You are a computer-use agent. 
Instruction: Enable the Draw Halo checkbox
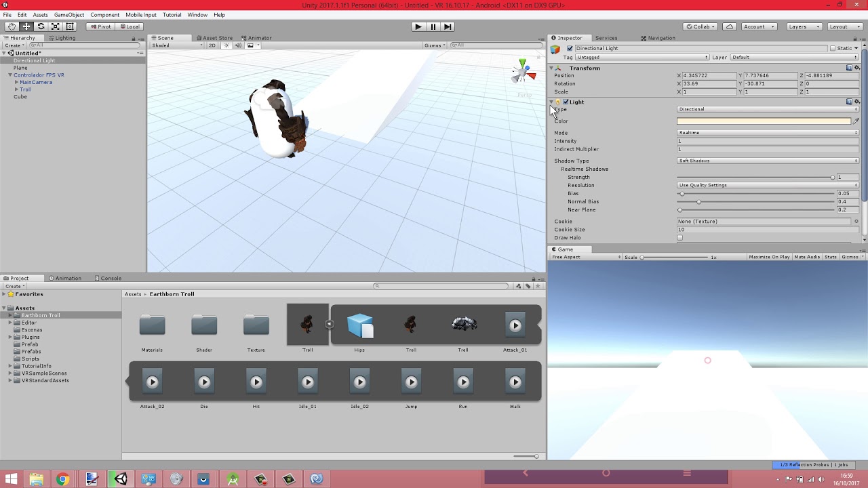click(680, 238)
